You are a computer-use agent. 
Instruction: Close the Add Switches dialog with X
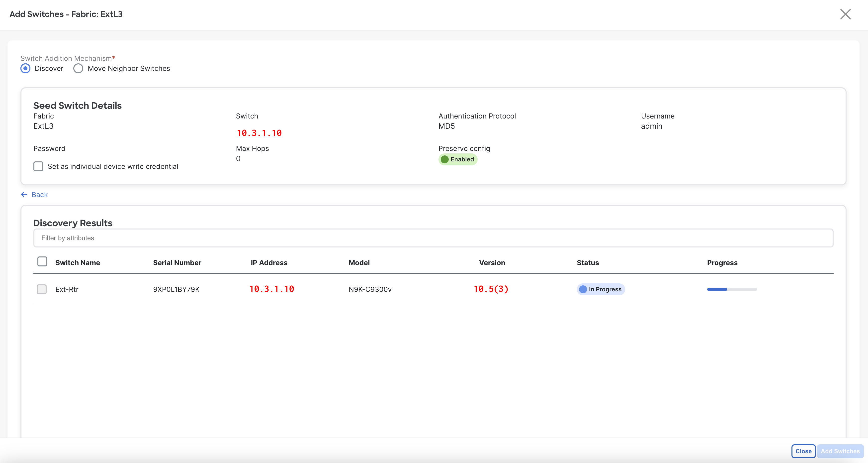845,14
